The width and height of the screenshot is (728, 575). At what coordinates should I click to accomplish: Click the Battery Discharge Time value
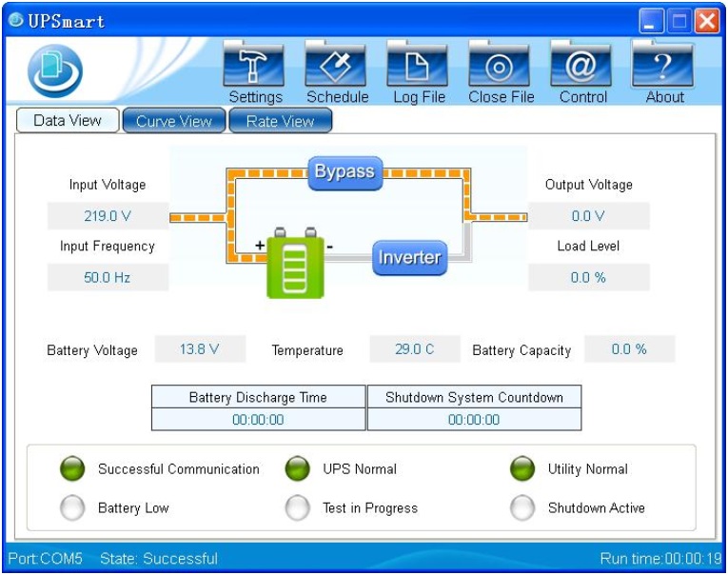coord(258,420)
